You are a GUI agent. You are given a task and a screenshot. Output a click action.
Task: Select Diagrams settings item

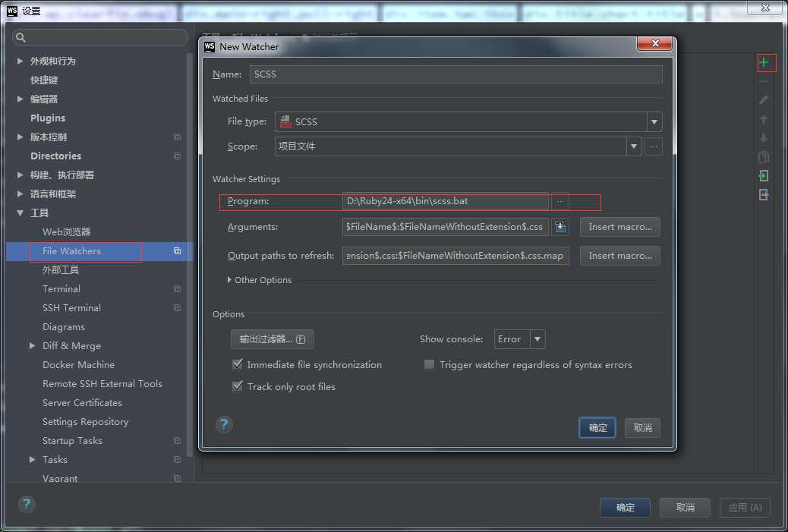click(x=64, y=326)
